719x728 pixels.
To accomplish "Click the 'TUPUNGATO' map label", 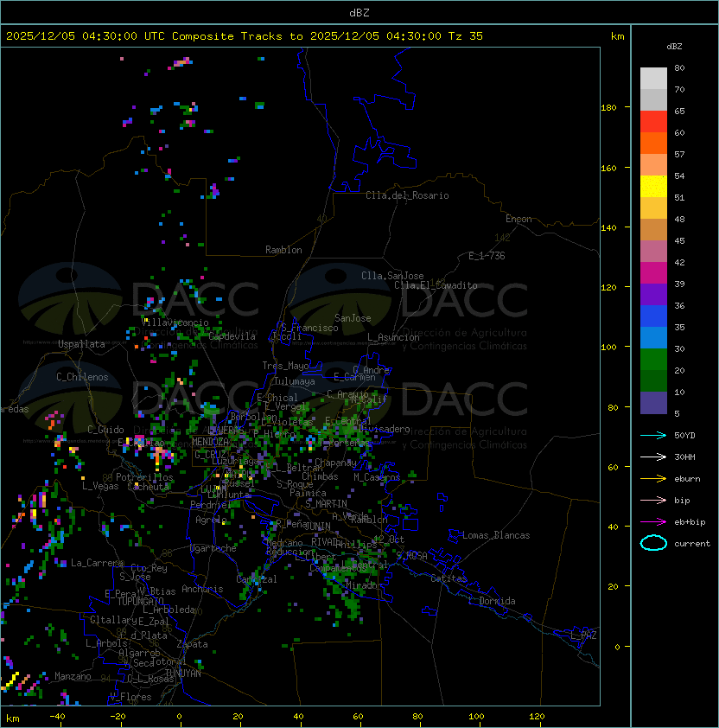I will 140,601.
